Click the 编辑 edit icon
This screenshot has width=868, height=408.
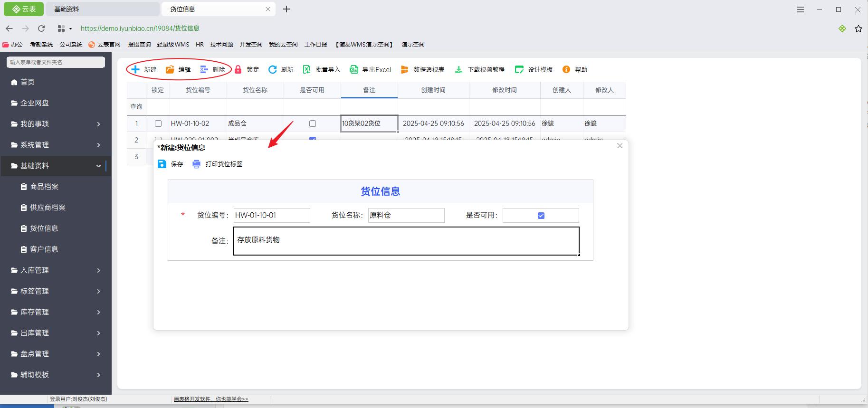170,69
